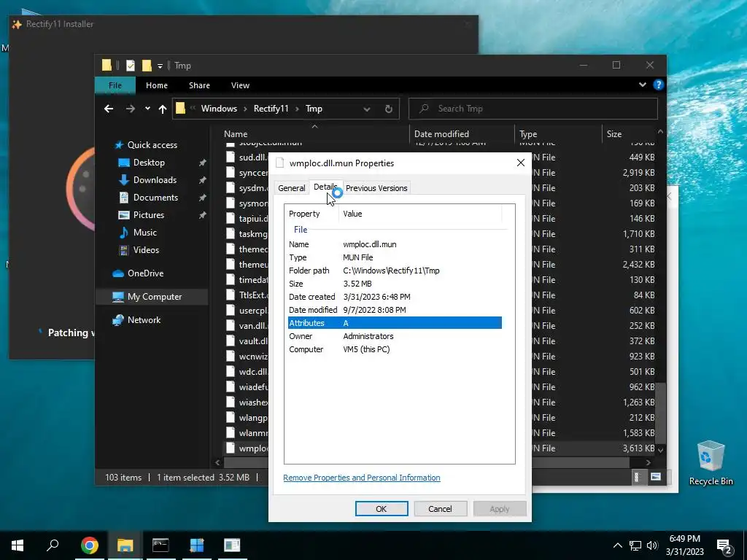Select the Attributes property row
Screen dimensions: 747x560
(x=395, y=323)
